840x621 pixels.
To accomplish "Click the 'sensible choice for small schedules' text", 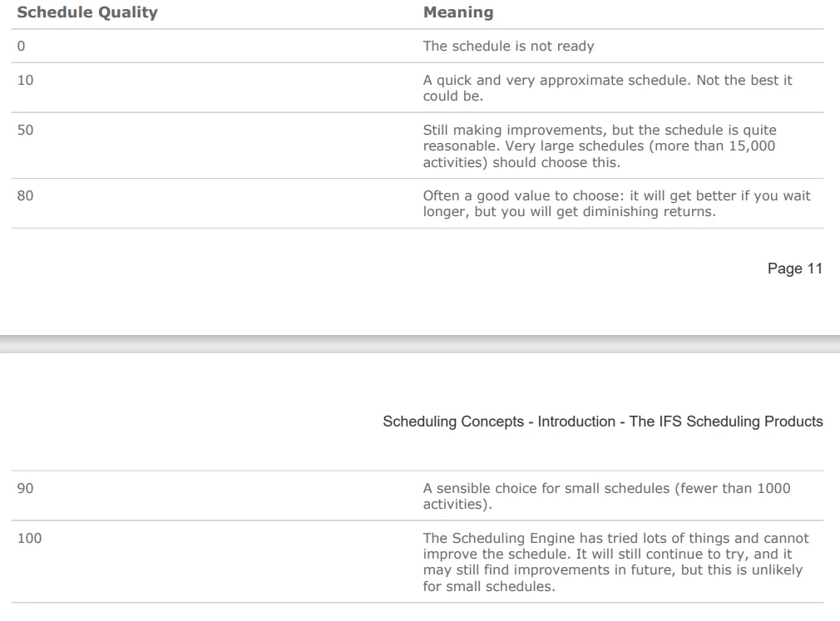I will point(606,495).
